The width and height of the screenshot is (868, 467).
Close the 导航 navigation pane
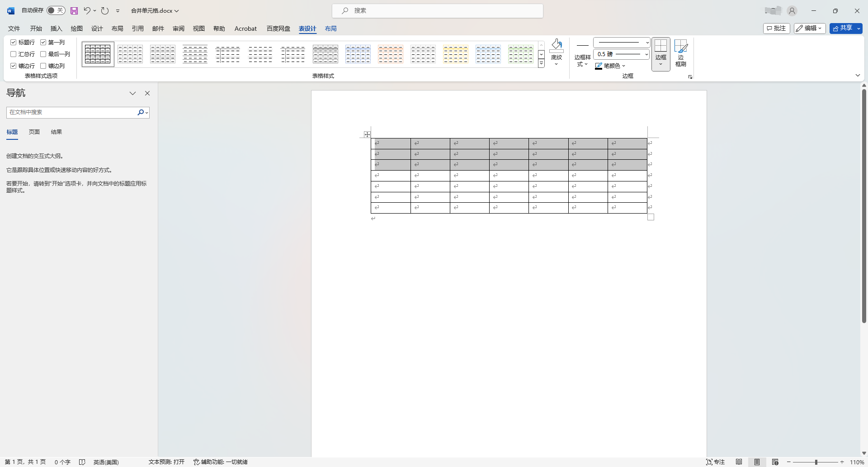click(147, 93)
